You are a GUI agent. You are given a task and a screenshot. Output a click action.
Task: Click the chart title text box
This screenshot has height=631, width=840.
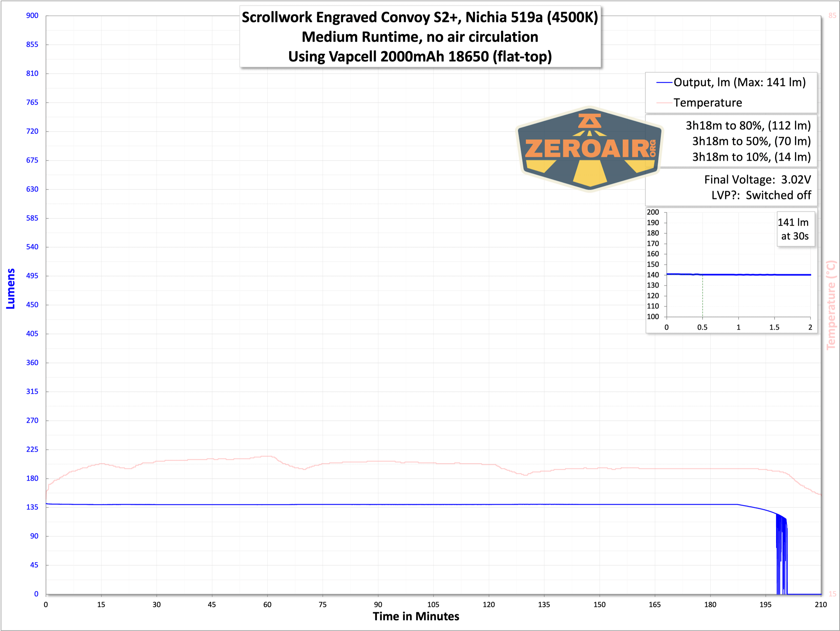(x=420, y=37)
